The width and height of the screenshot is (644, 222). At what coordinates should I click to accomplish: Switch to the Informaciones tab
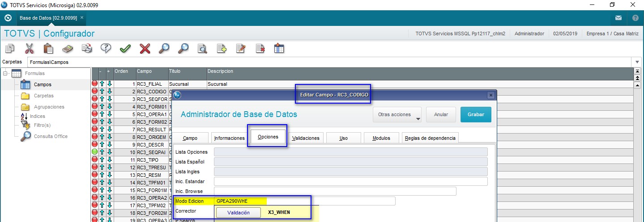(x=229, y=138)
